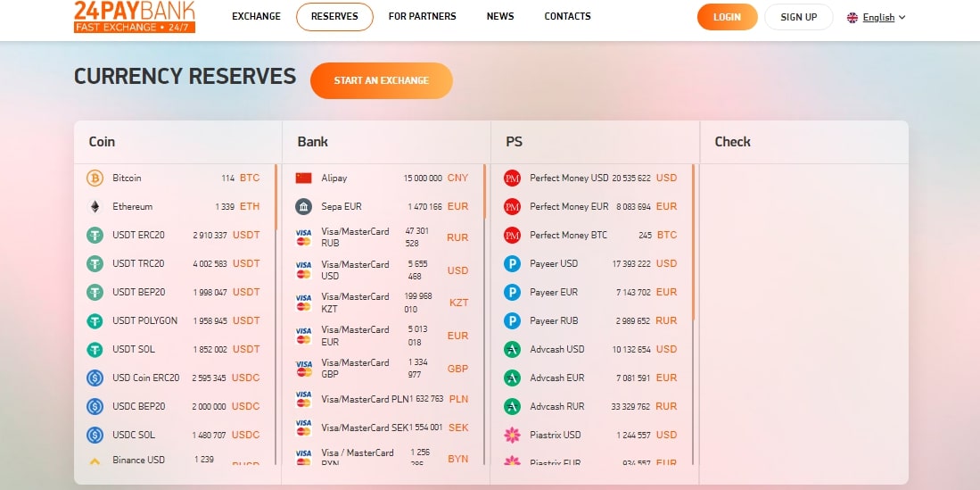Click the Advcash EUR row label
The image size is (980, 490).
[556, 378]
